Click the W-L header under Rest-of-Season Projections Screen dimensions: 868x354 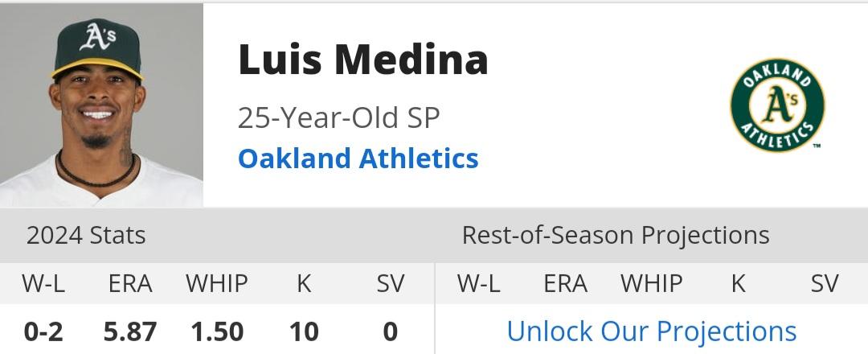pyautogui.click(x=478, y=283)
